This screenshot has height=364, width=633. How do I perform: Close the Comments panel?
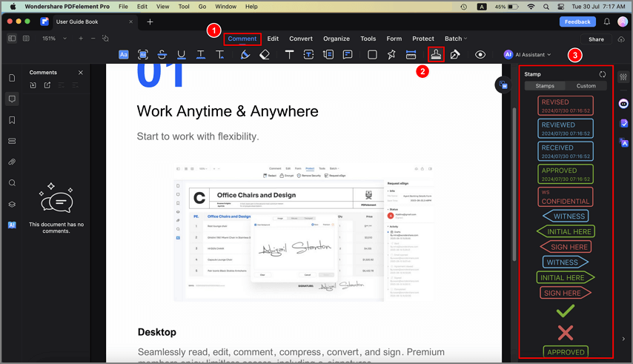click(x=81, y=73)
